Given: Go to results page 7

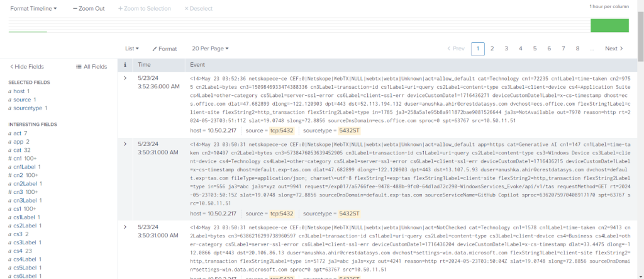Looking at the screenshot, I should click(563, 48).
